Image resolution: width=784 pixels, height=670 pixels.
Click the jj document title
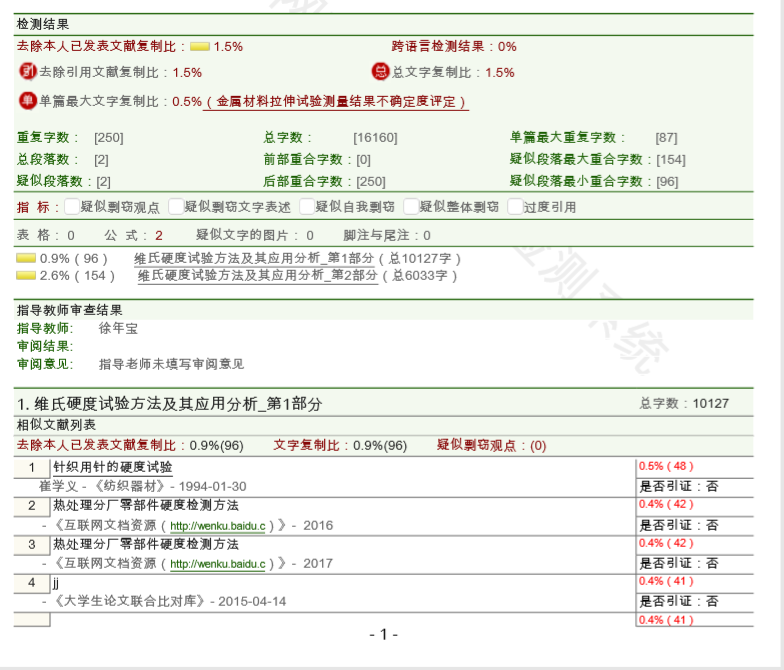coord(56,583)
